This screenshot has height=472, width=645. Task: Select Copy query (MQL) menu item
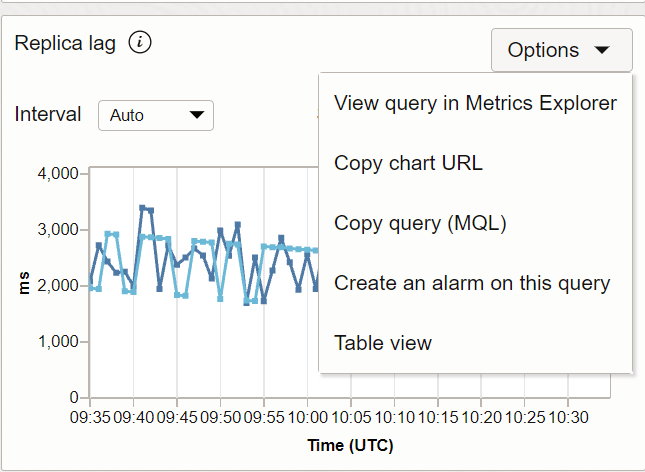(x=420, y=223)
